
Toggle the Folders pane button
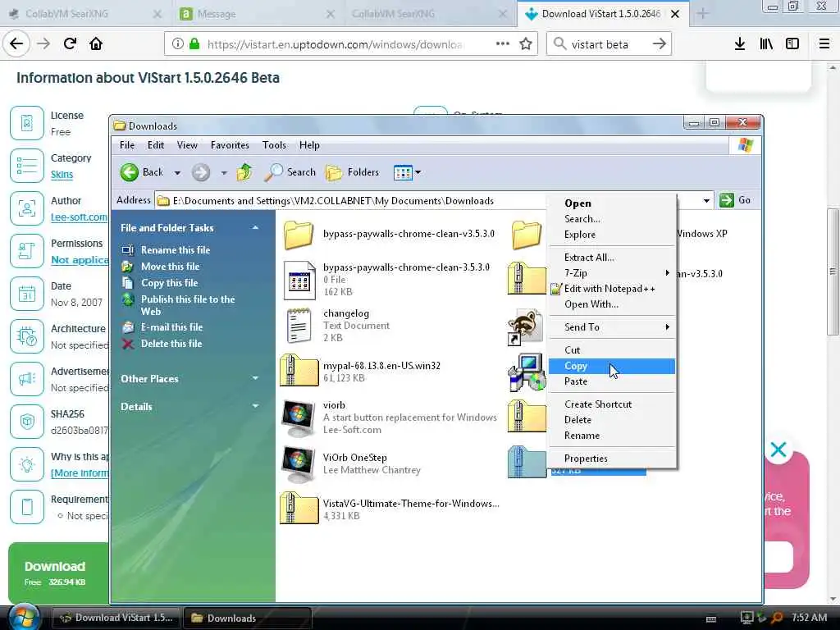(x=352, y=172)
